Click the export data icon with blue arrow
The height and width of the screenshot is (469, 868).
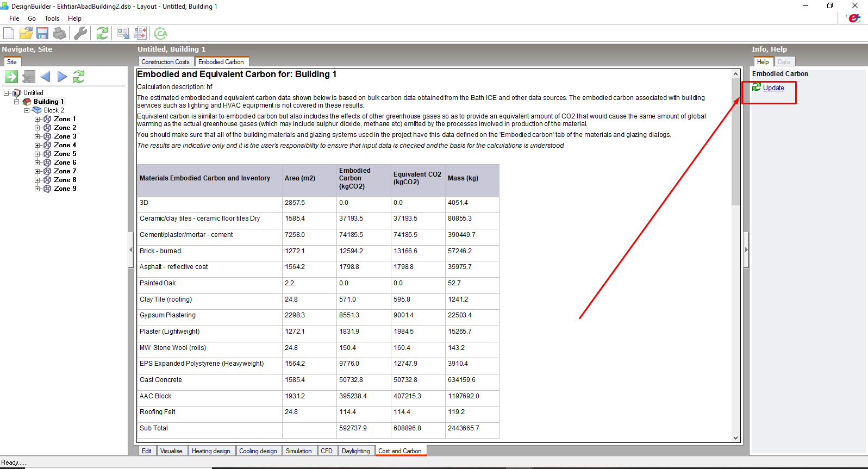[x=123, y=34]
